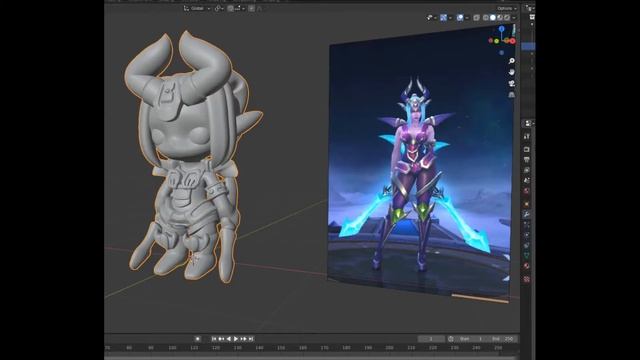Open the Physics properties tab

527,235
